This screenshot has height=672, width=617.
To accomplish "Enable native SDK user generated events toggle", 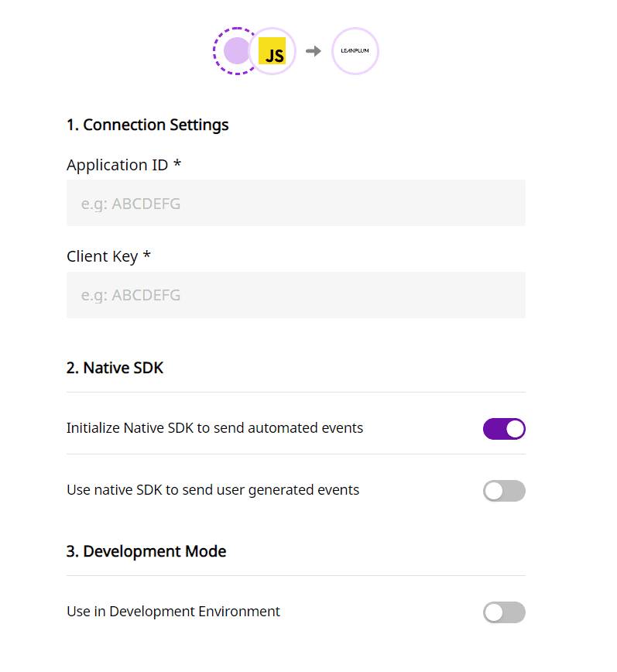I will 504,491.
